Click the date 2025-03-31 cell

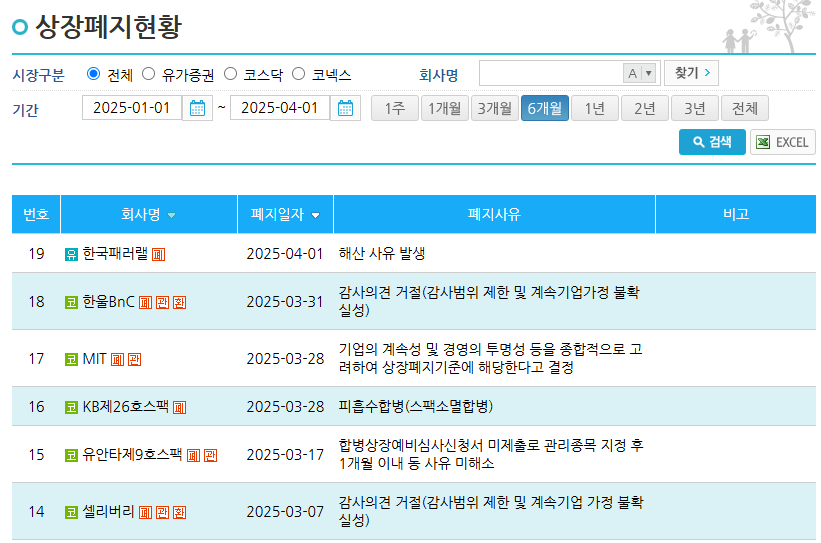(x=285, y=302)
